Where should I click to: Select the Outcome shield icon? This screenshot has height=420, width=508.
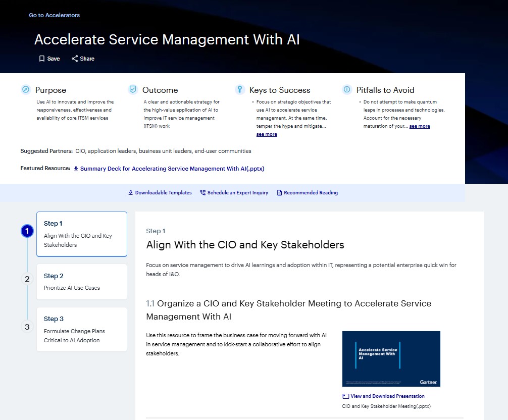tap(132, 89)
